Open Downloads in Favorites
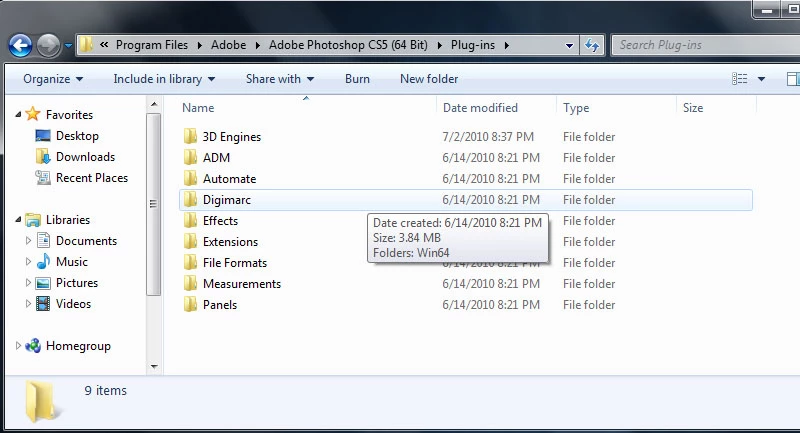Image resolution: width=800 pixels, height=433 pixels. coord(85,157)
